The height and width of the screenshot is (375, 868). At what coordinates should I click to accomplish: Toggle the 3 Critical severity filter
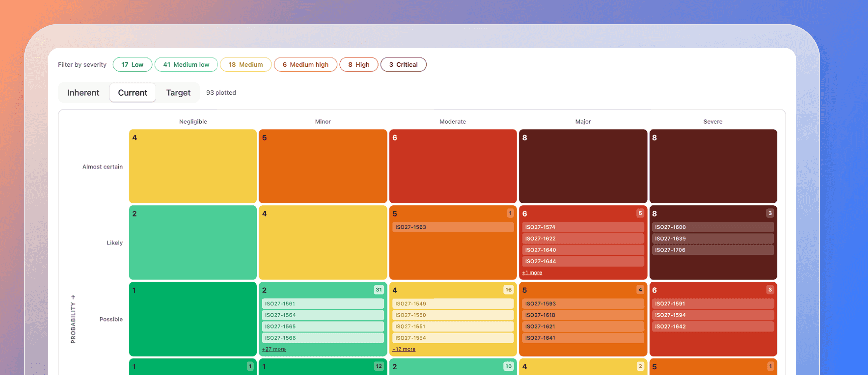point(403,65)
